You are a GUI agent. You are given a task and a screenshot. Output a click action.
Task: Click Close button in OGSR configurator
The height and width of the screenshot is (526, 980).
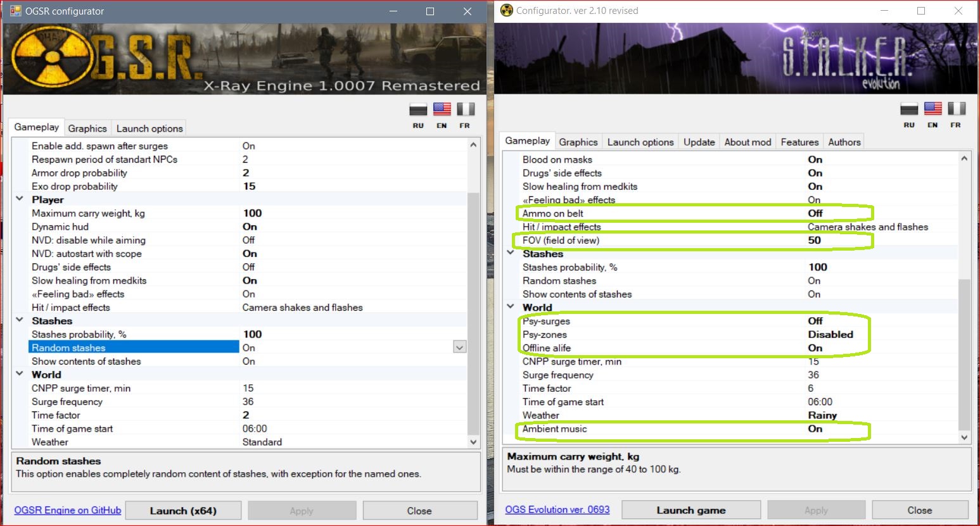(x=419, y=511)
